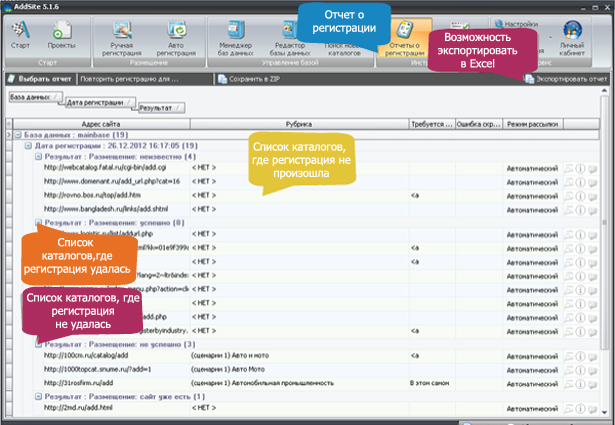The width and height of the screenshot is (615, 425).
Task: Click the База данных grouping chip
Action: (36, 97)
